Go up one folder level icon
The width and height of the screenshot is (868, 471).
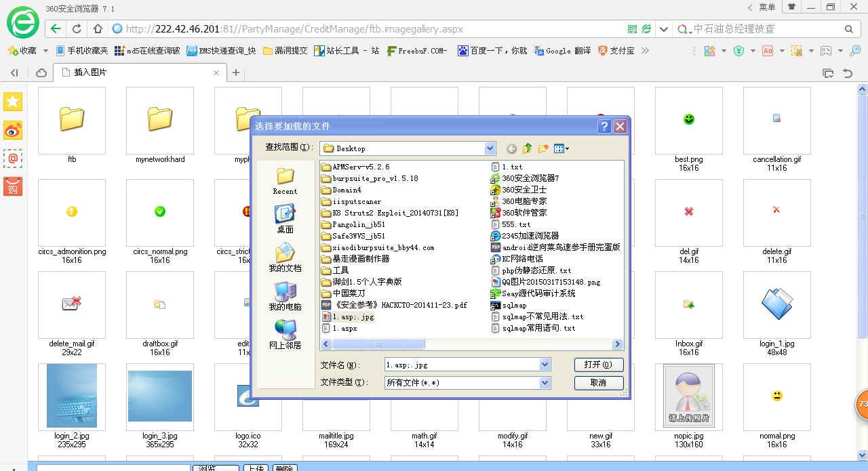pyautogui.click(x=527, y=148)
